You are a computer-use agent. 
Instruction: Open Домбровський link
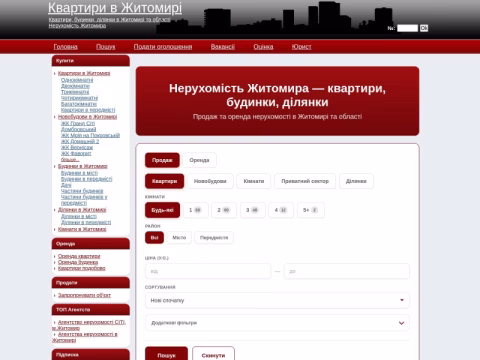(79, 129)
